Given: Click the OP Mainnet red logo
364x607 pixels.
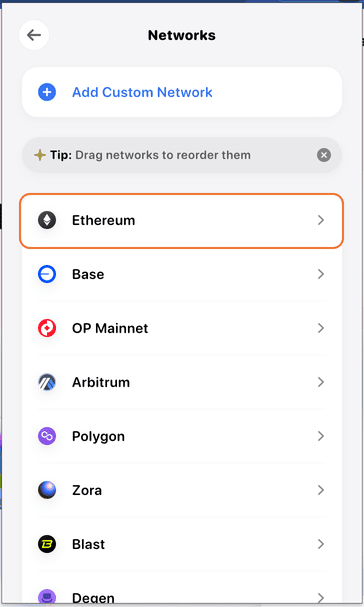Looking at the screenshot, I should click(x=47, y=328).
